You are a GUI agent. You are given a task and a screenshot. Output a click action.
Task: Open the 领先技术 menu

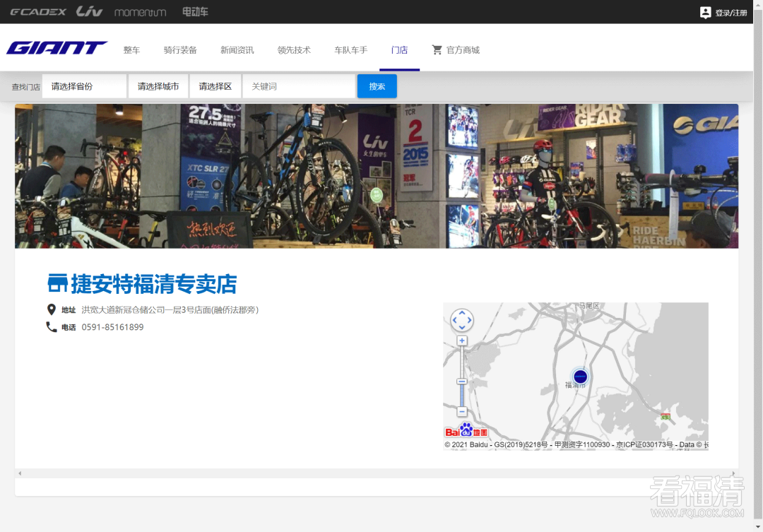pyautogui.click(x=294, y=49)
